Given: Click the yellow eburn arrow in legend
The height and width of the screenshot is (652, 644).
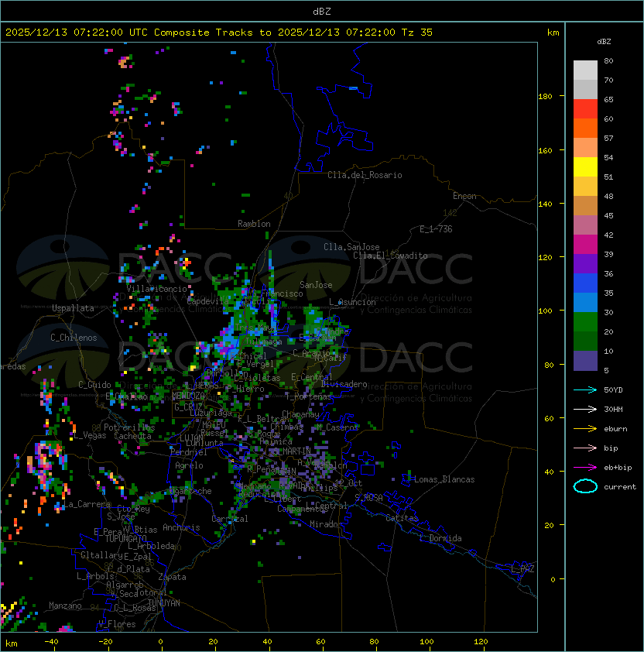Looking at the screenshot, I should pos(585,429).
